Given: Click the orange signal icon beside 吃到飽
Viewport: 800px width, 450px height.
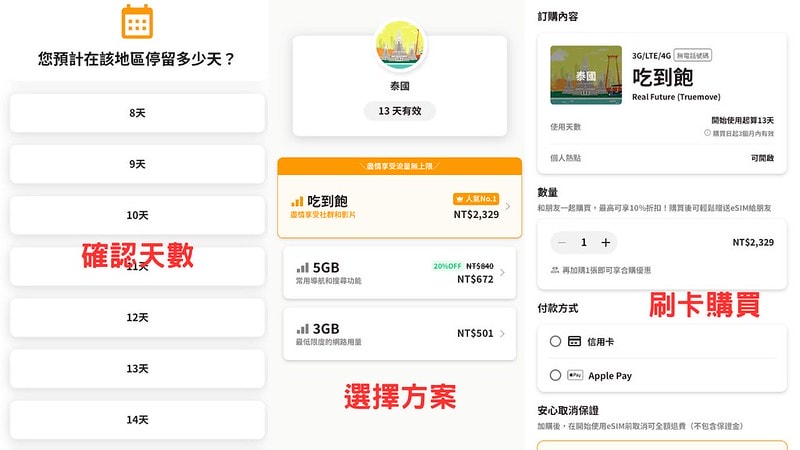Looking at the screenshot, I should point(297,201).
